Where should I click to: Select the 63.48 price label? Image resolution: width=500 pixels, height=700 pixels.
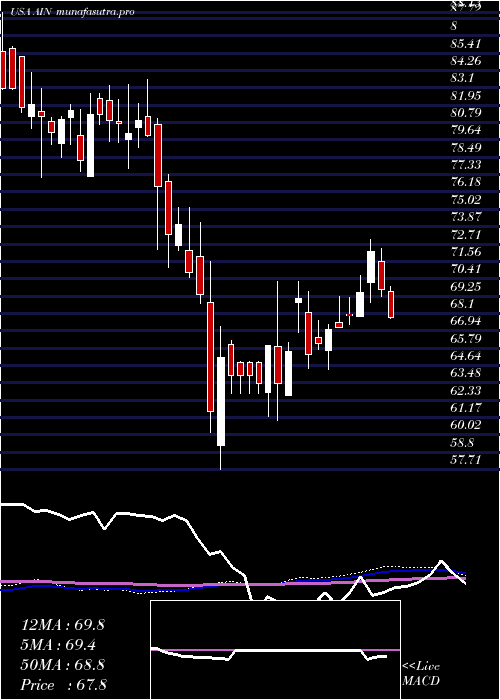[466, 373]
